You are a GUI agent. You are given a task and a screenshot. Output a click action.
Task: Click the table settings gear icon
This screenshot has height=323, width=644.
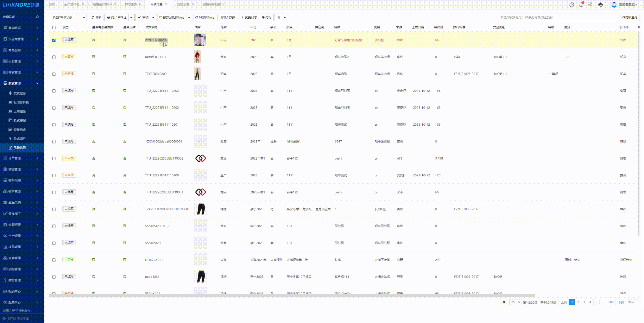[x=504, y=302]
